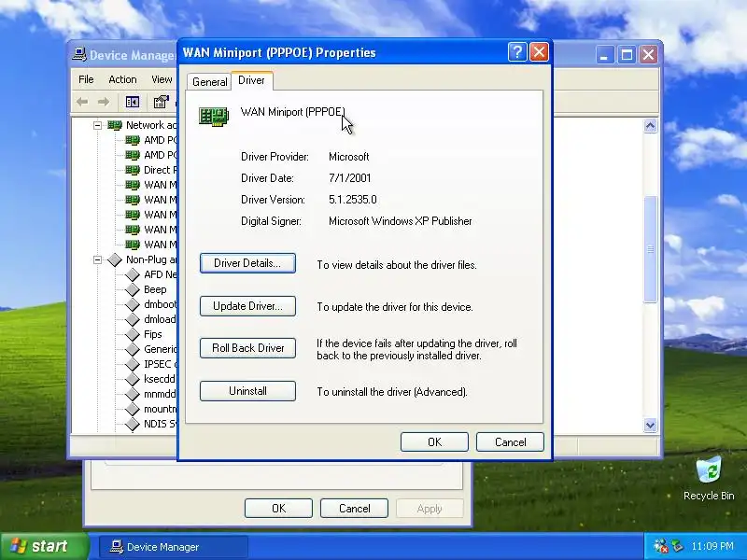Click Uninstall in the Driver tab

247,391
